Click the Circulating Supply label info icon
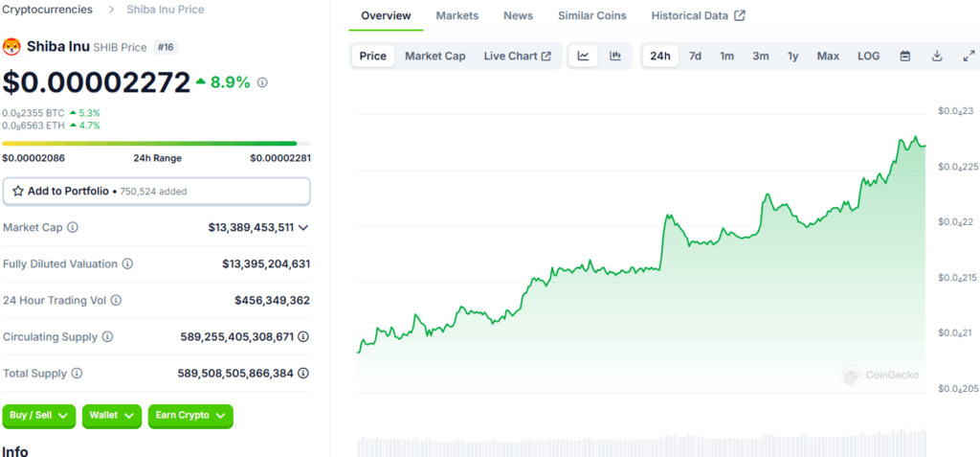The height and width of the screenshot is (457, 980). 107,337
